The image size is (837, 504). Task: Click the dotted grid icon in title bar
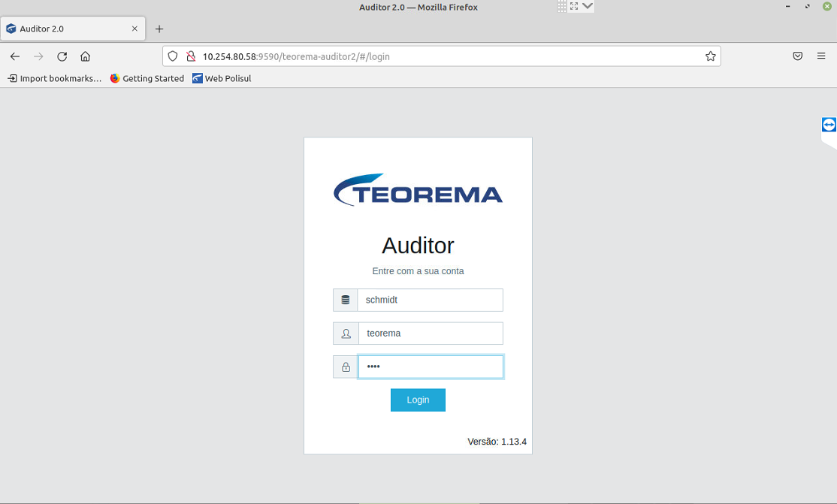point(562,7)
